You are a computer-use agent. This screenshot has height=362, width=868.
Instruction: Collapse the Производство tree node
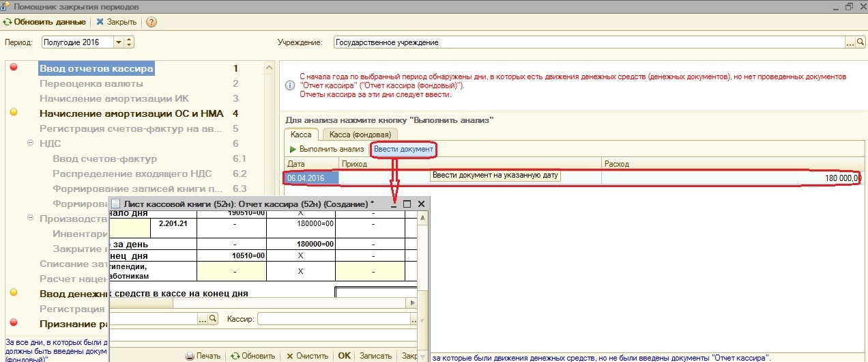30,219
